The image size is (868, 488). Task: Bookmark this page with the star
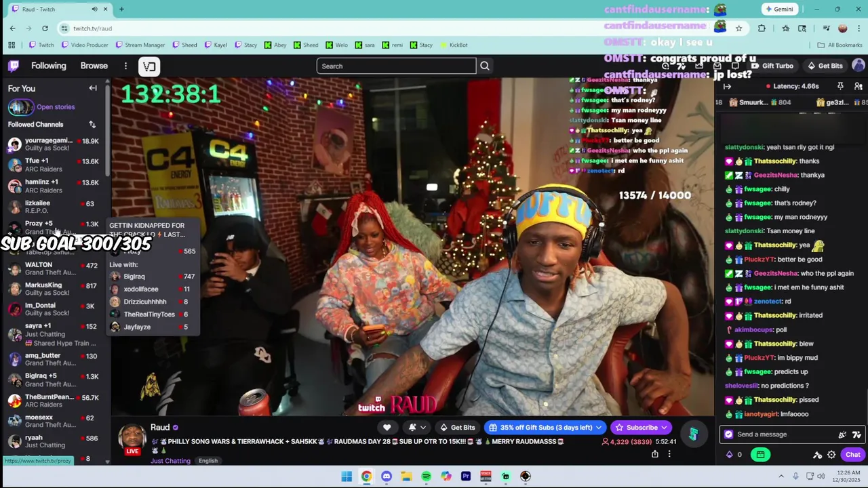coord(738,28)
